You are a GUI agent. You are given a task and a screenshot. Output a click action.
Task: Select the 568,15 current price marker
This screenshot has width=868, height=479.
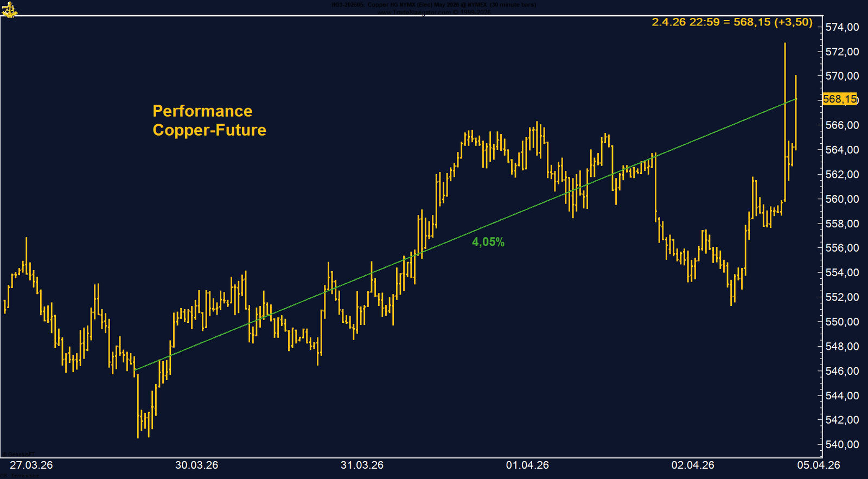840,99
